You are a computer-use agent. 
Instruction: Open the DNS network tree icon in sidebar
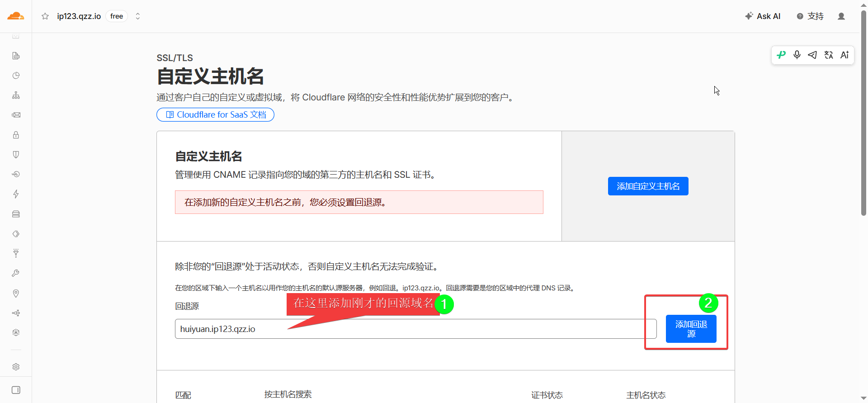[16, 95]
